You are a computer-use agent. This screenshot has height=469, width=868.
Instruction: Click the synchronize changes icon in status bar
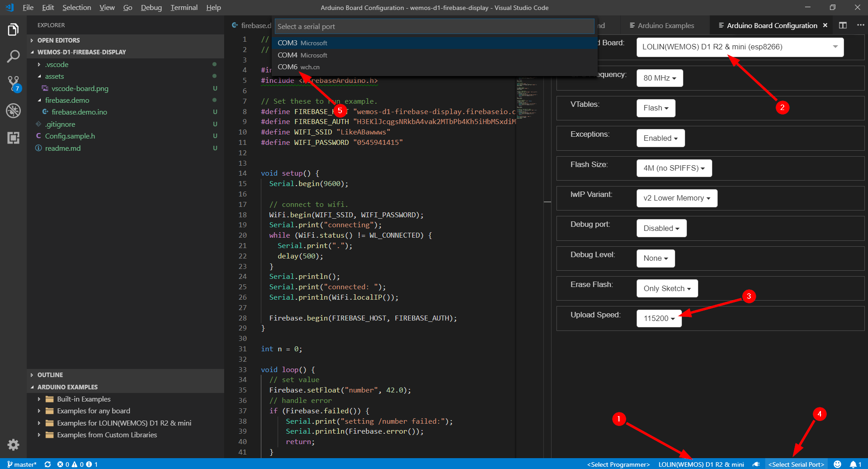(48, 464)
